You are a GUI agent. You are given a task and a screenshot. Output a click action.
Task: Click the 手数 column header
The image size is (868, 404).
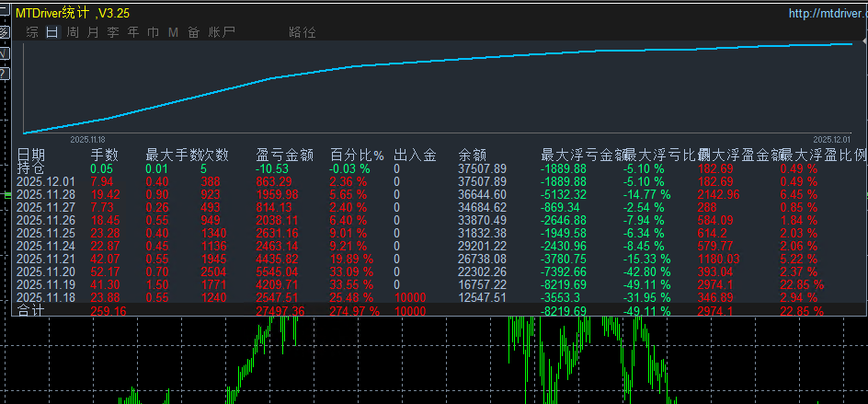coord(105,155)
